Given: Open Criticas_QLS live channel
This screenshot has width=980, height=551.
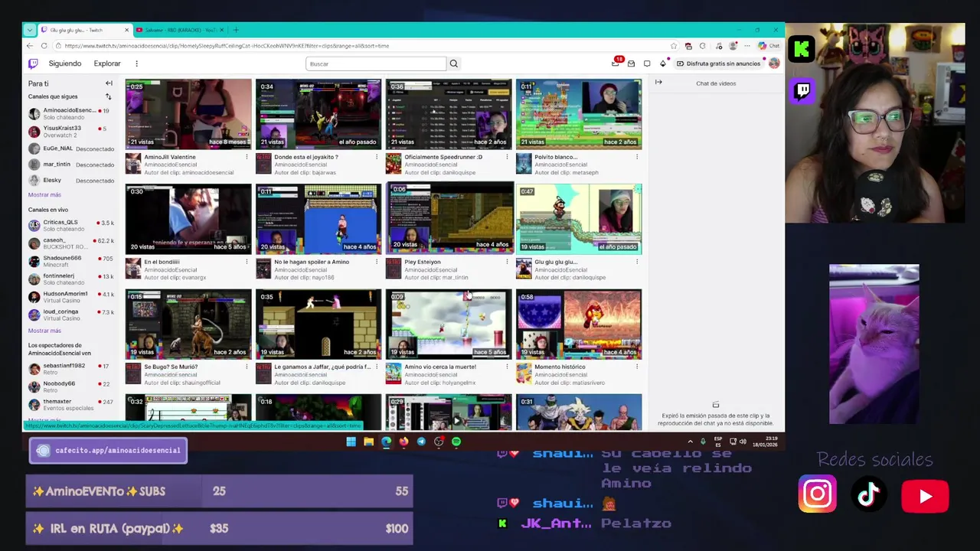Looking at the screenshot, I should [70, 225].
